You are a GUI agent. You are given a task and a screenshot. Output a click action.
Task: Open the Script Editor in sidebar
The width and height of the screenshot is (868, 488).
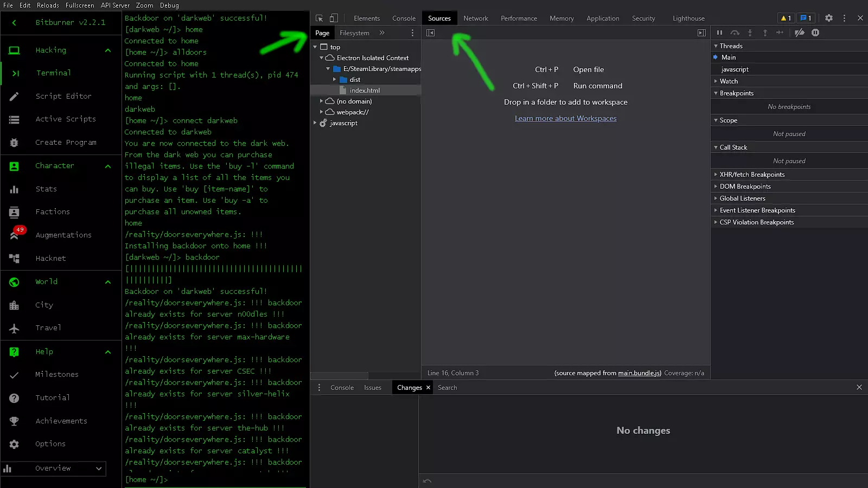pos(63,96)
